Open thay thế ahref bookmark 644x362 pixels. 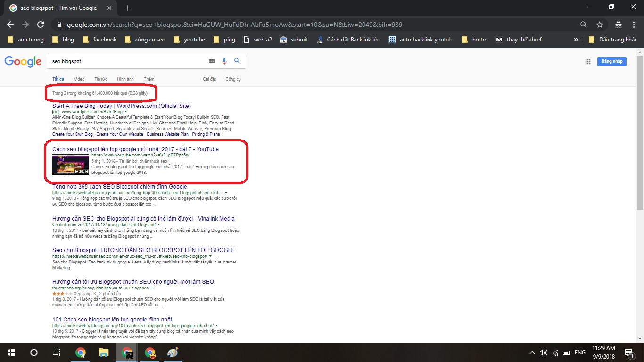point(519,40)
